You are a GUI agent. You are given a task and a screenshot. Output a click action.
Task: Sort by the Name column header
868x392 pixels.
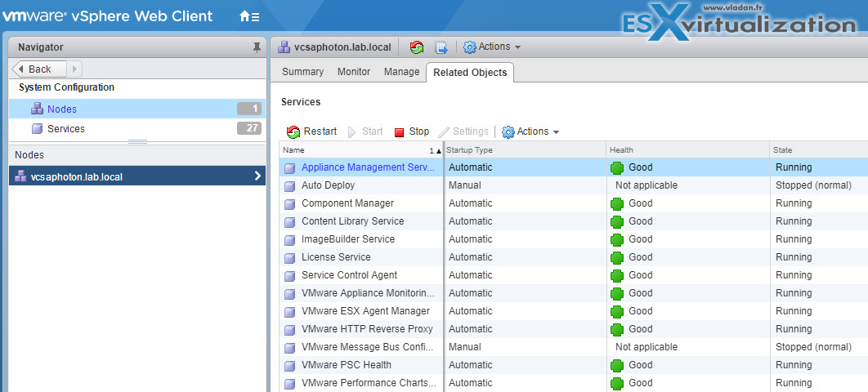(361, 149)
